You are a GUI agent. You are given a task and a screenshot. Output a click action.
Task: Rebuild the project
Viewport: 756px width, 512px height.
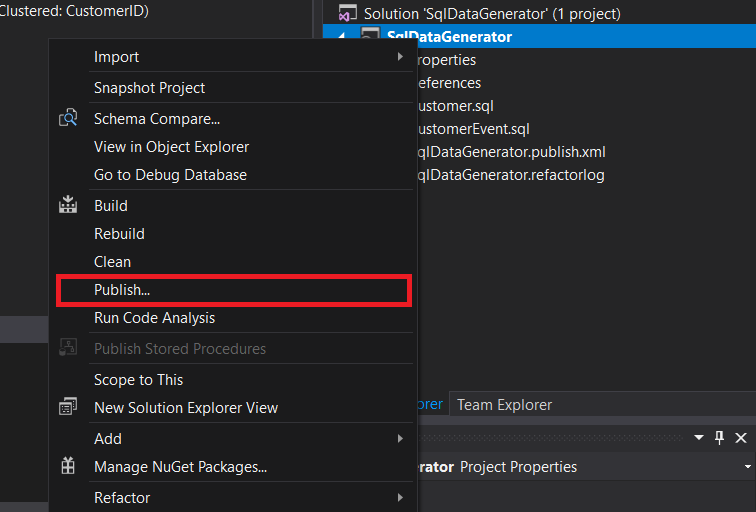(234, 234)
